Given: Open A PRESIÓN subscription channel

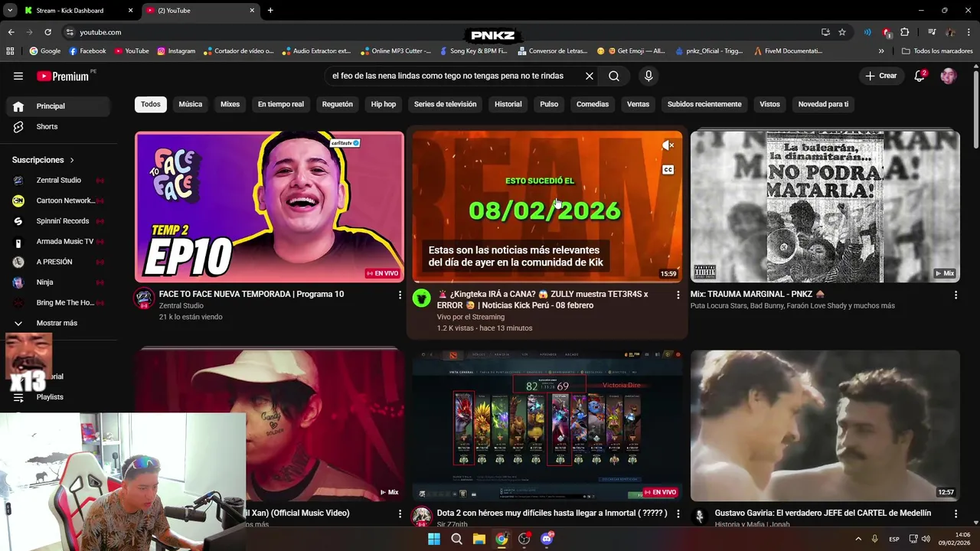Looking at the screenshot, I should point(60,262).
